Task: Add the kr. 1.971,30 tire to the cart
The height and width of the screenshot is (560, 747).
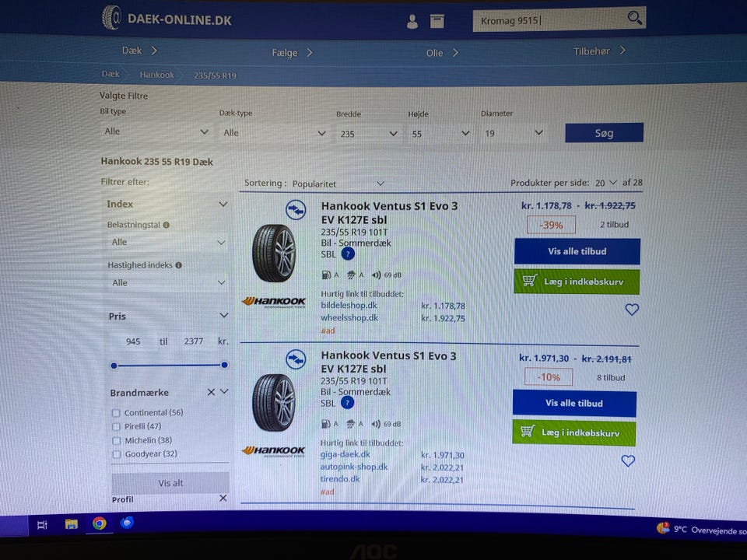Action: [x=574, y=432]
